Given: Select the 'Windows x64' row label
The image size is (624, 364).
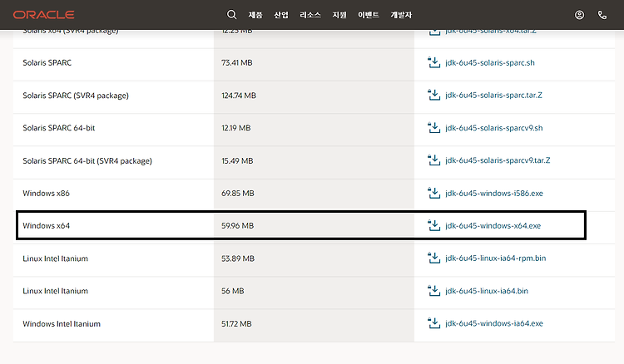Looking at the screenshot, I should [x=46, y=226].
